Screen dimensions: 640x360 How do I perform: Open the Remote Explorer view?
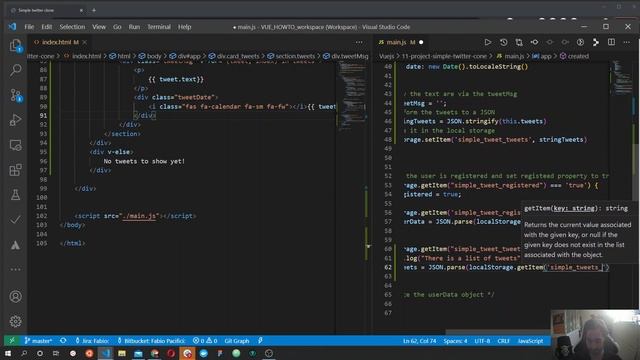click(x=16, y=145)
